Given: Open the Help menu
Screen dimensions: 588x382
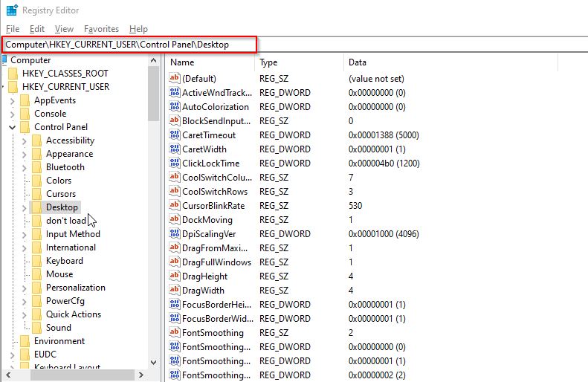Looking at the screenshot, I should pos(138,29).
